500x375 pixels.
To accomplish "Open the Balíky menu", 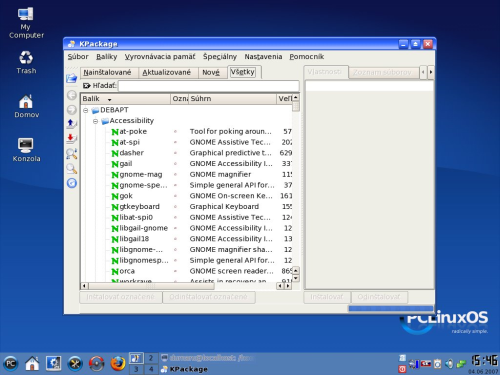I will [107, 57].
